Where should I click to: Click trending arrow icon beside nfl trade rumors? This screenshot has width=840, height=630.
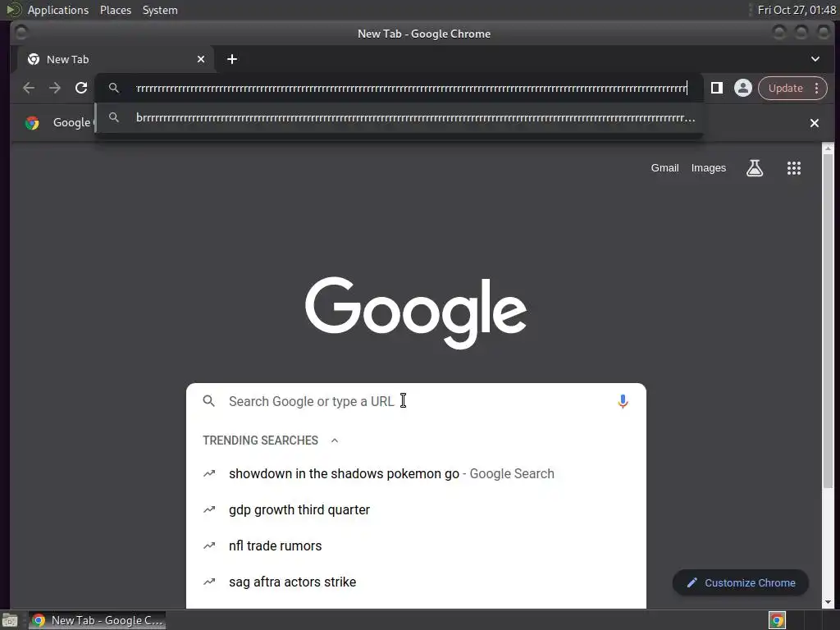(209, 546)
